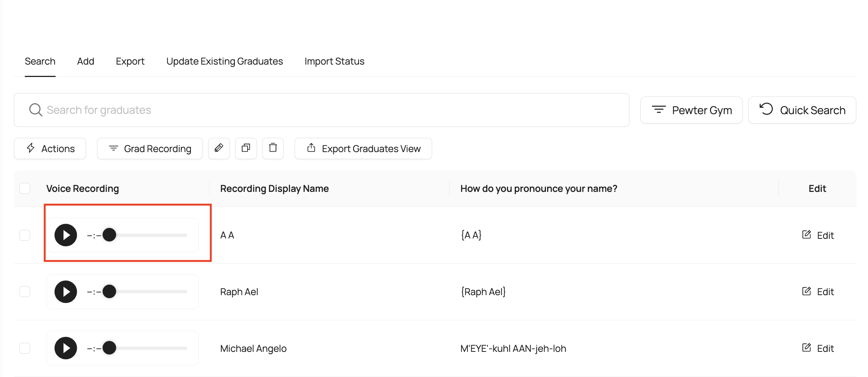Click the trash delete icon in toolbar
The height and width of the screenshot is (377, 868).
(273, 148)
